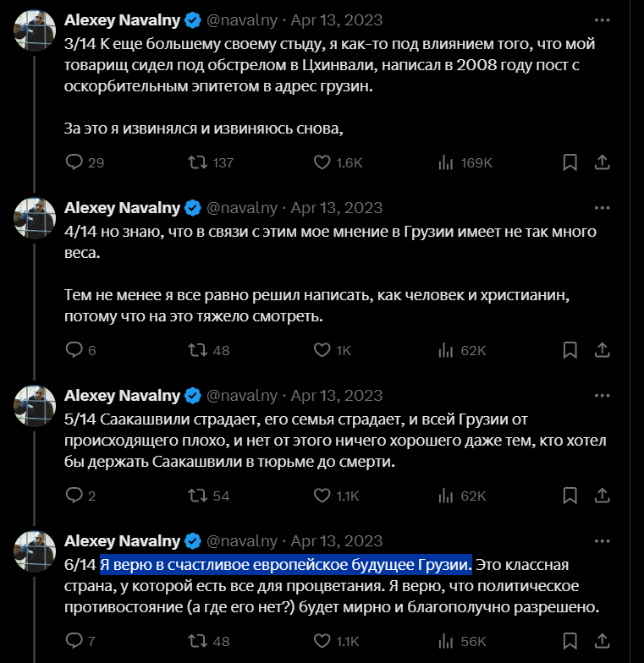
Task: Share the 5/14 tweet
Action: [602, 496]
